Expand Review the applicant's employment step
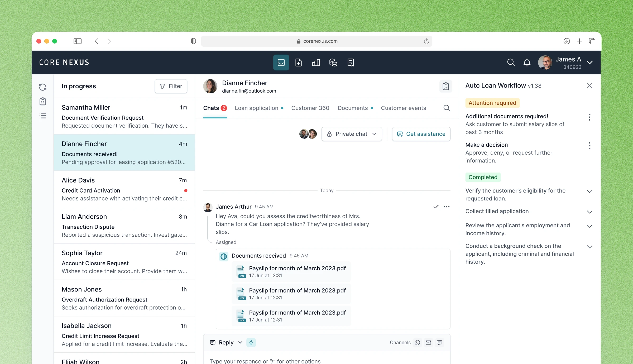This screenshot has height=364, width=633. tap(589, 226)
